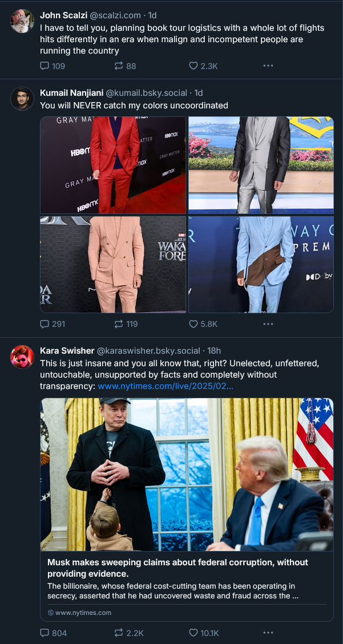Open John Scalzi's profile name
This screenshot has width=343, height=644.
tap(63, 15)
